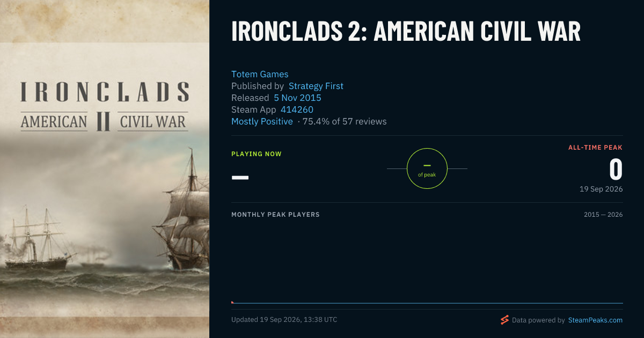Click the 5 Nov 2015 release date
Screen dimensions: 644x338
coord(297,98)
